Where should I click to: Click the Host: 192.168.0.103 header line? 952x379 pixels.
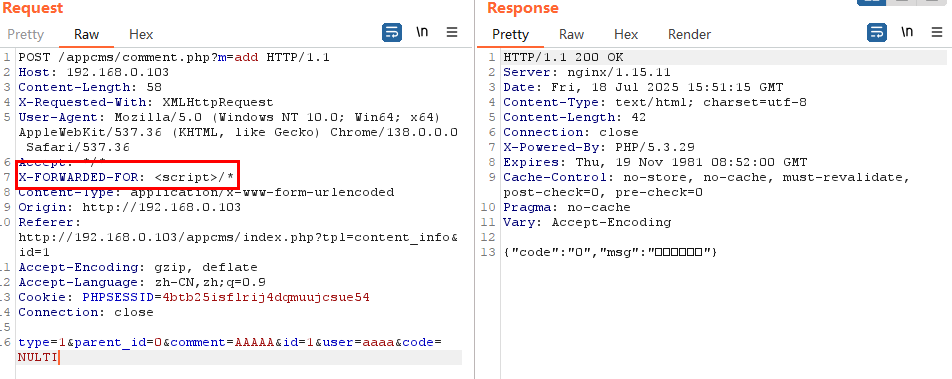pyautogui.click(x=94, y=73)
